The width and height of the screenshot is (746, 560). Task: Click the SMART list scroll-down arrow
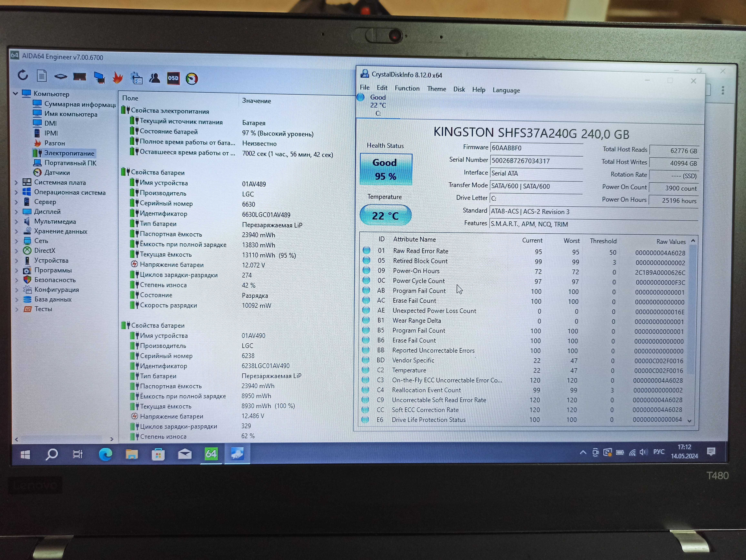[690, 420]
